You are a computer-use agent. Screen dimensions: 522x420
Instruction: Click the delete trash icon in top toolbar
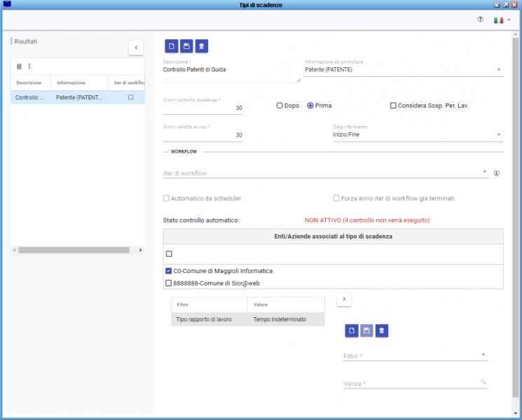point(202,46)
